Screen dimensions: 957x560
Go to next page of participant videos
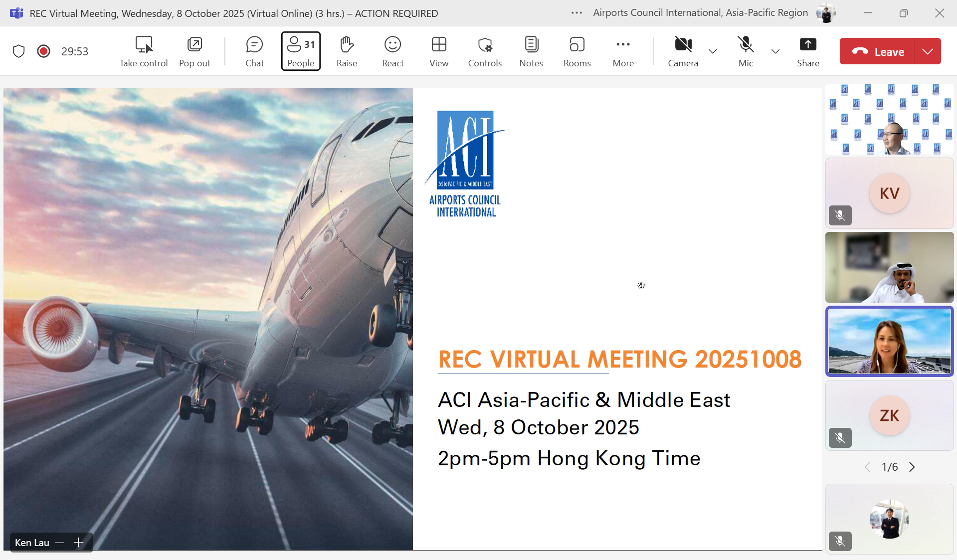(912, 467)
